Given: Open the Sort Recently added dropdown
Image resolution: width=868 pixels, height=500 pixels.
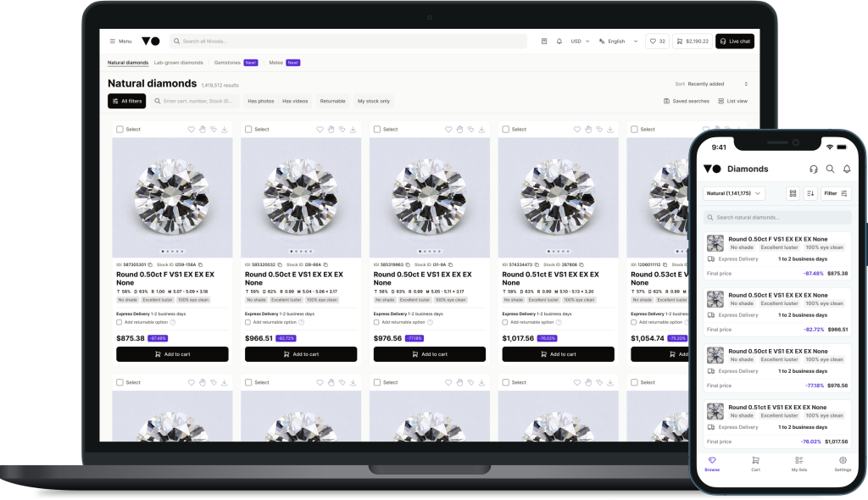Looking at the screenshot, I should click(711, 84).
